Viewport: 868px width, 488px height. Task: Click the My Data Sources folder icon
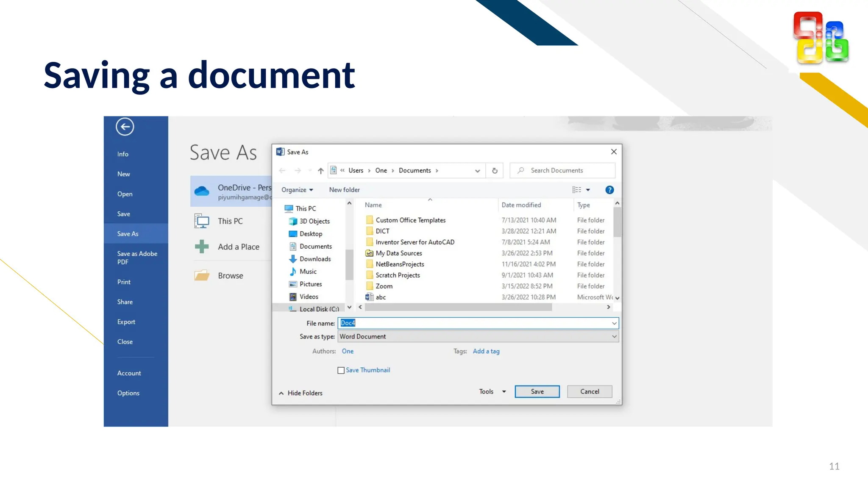pyautogui.click(x=370, y=253)
